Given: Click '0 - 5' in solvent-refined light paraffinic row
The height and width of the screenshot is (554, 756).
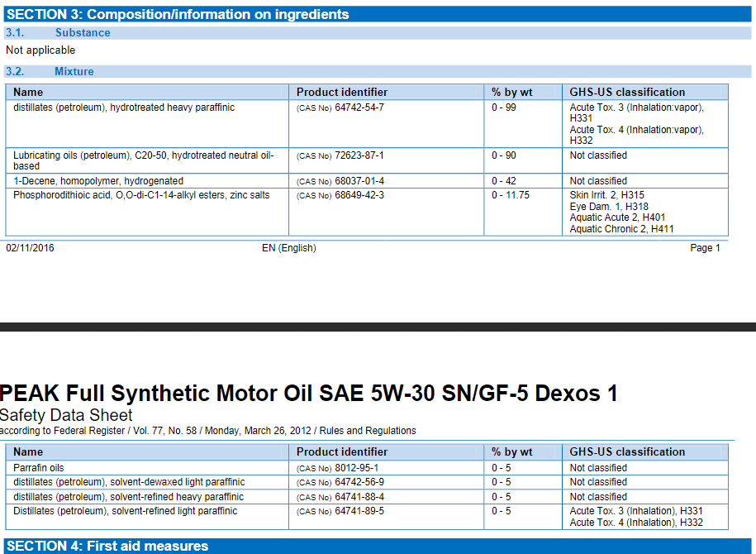Looking at the screenshot, I should 501,511.
